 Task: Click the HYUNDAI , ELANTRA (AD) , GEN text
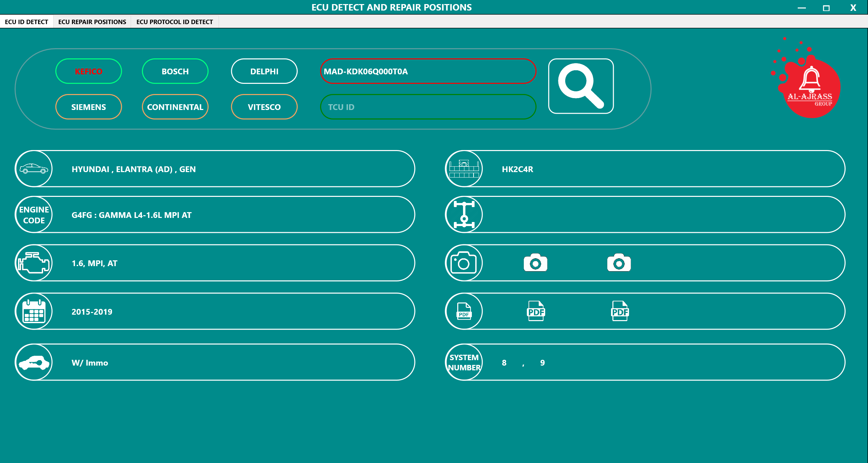tap(134, 169)
